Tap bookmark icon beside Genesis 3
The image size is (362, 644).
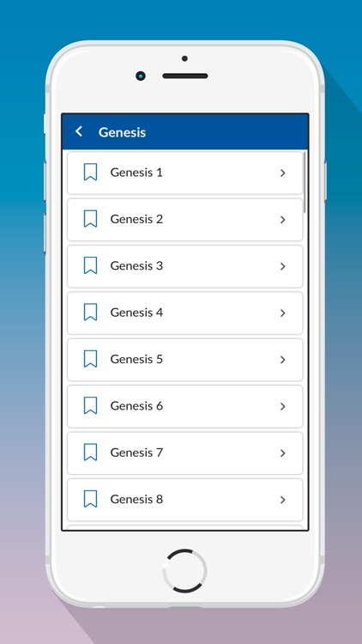pyautogui.click(x=90, y=265)
